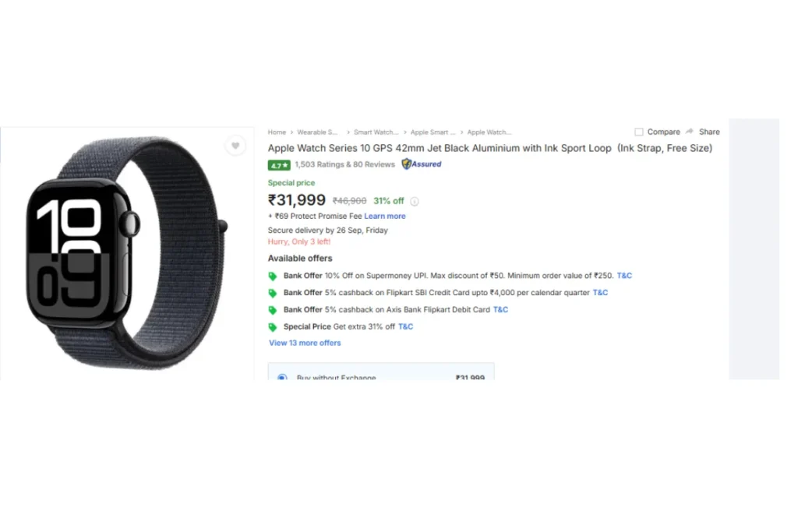Click the Supermoney UPI offer tag icon
Screen dimensions: 798x532
pos(273,276)
